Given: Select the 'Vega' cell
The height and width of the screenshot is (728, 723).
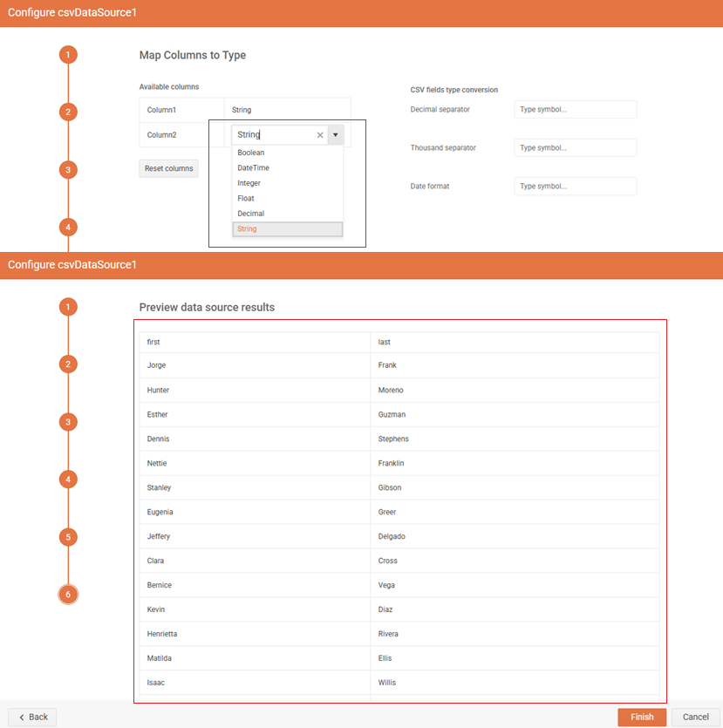Looking at the screenshot, I should click(x=515, y=585).
